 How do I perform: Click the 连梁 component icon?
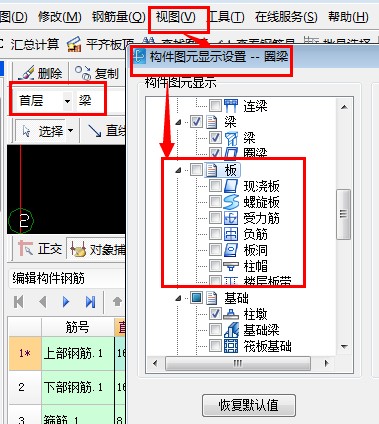pyautogui.click(x=231, y=106)
